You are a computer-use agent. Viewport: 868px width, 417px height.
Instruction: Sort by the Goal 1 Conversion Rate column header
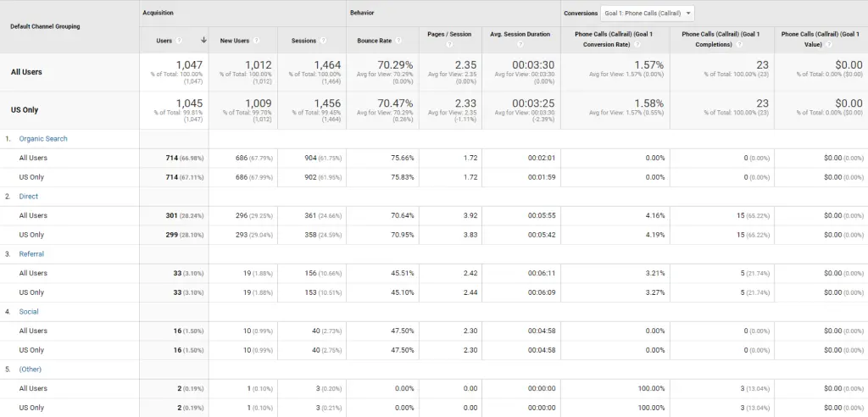615,39
